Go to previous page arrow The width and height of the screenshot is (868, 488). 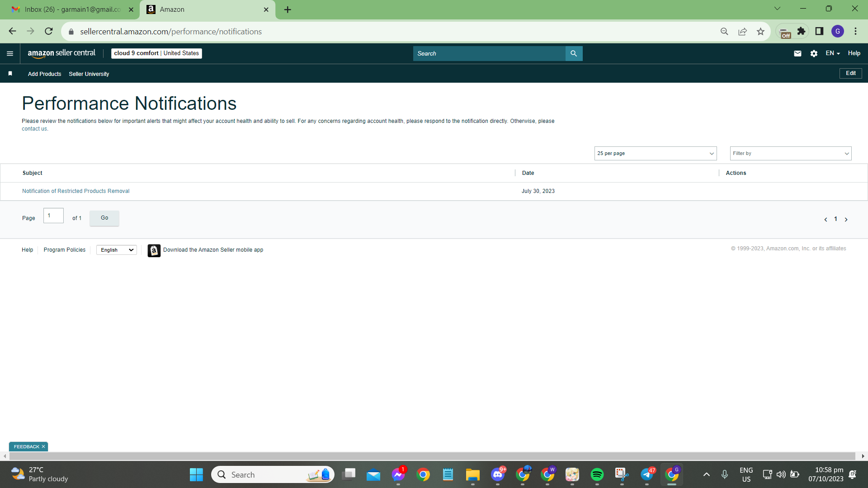pyautogui.click(x=826, y=220)
